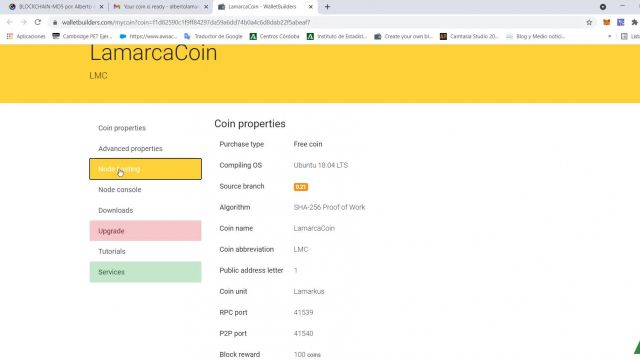Viewport: 640px width, 360px height.
Task: Click the 'Lamarkus' coin unit value
Action: click(309, 291)
